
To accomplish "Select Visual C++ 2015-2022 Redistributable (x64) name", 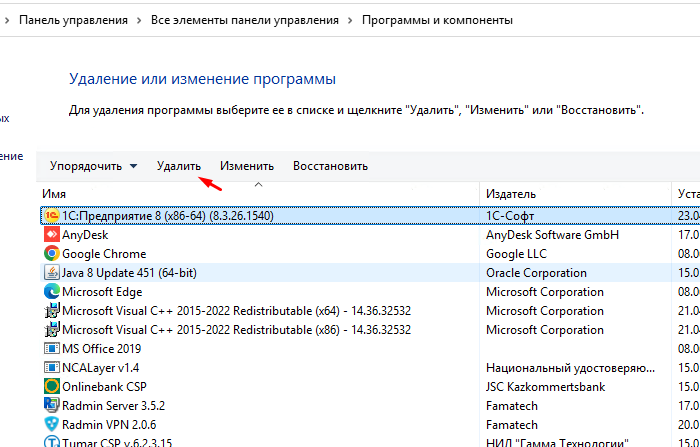I will pyautogui.click(x=237, y=311).
